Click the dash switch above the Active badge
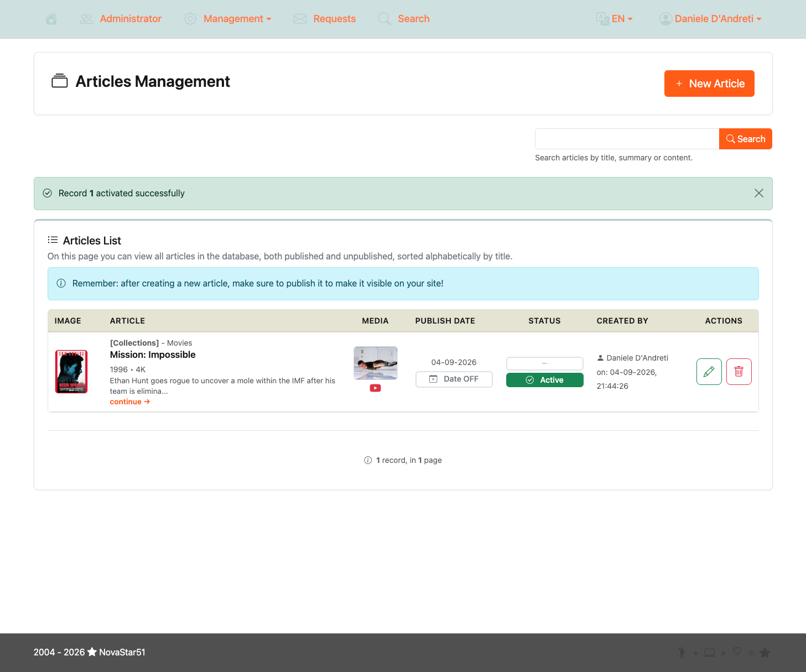 [544, 363]
